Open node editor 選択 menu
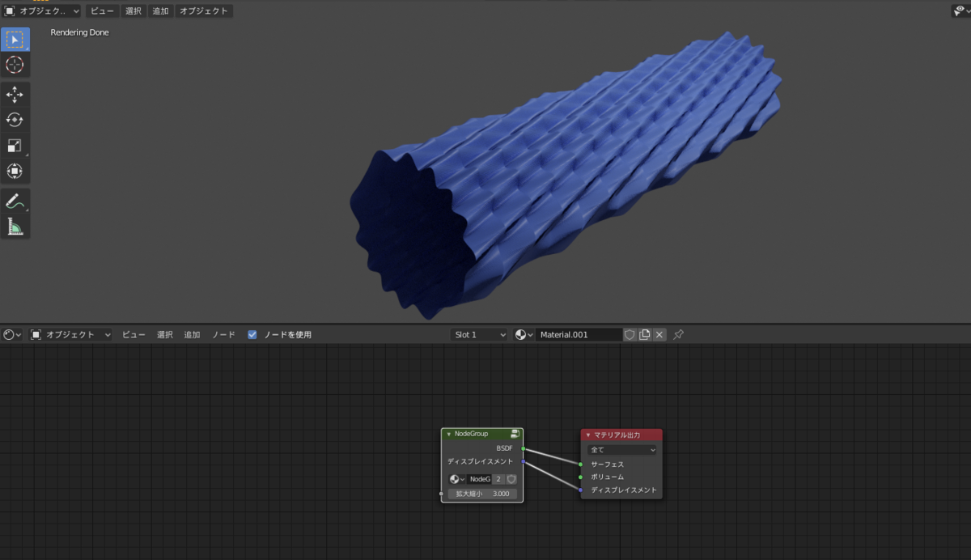The image size is (971, 560). (x=165, y=334)
